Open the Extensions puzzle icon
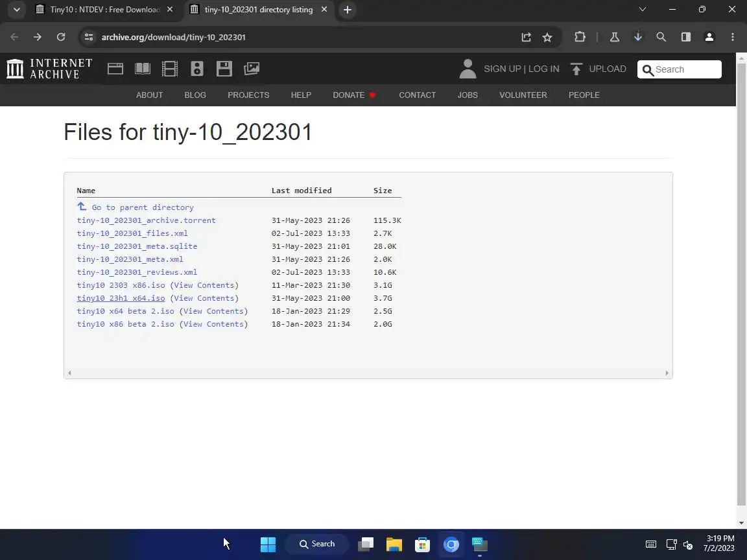Viewport: 747px width, 560px height. coord(580,37)
